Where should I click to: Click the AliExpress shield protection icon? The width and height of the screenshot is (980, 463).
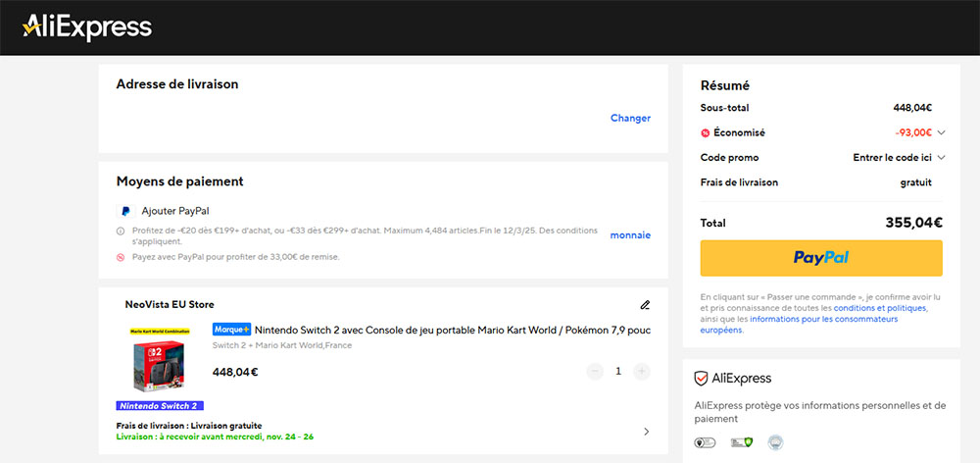pyautogui.click(x=701, y=379)
